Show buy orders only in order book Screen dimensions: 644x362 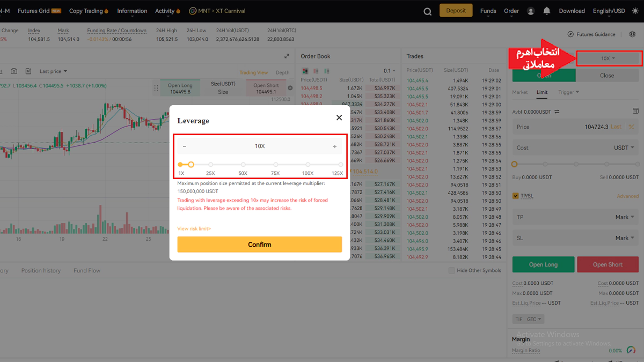327,71
